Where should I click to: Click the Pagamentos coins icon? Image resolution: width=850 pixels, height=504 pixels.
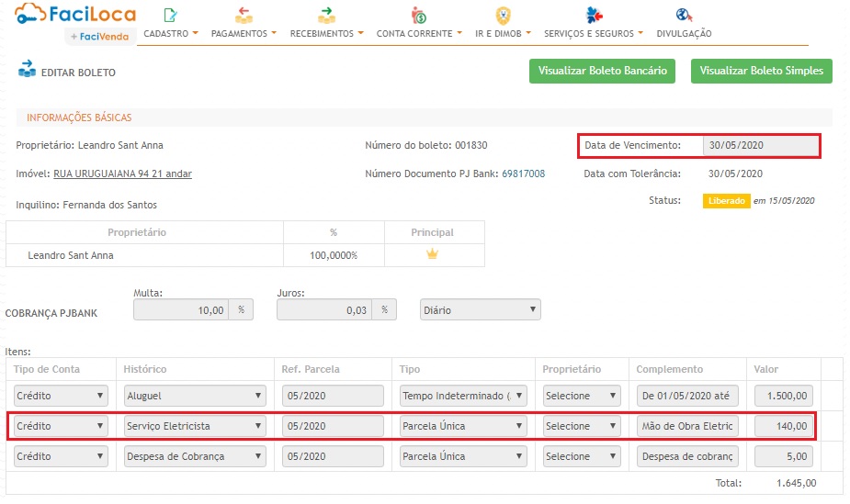click(x=244, y=15)
